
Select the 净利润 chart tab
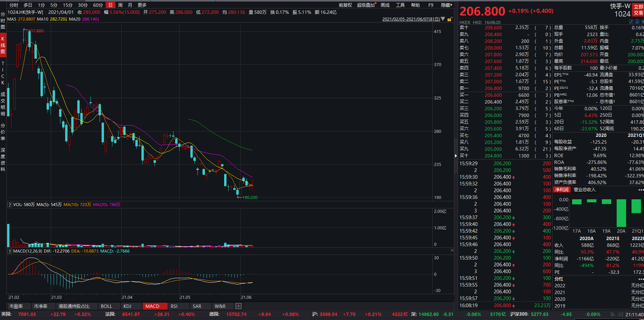tap(562, 190)
